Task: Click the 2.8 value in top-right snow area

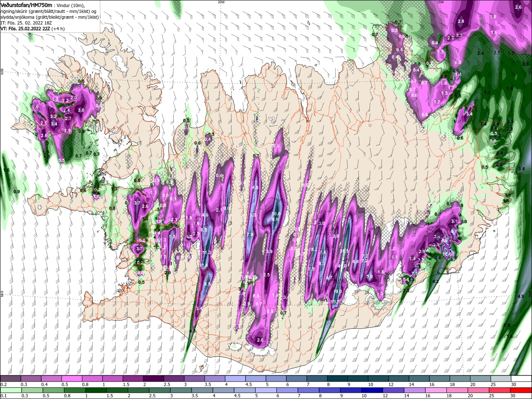Action: pos(461,21)
